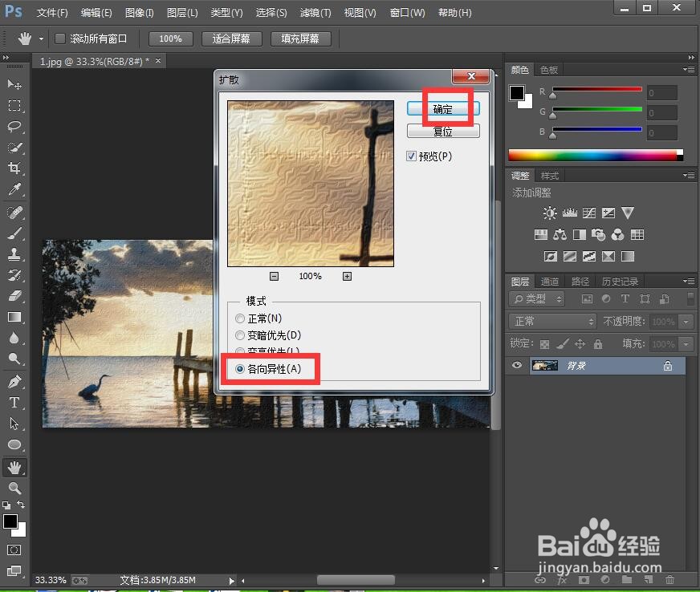Click the color spectrum ramp

596,156
